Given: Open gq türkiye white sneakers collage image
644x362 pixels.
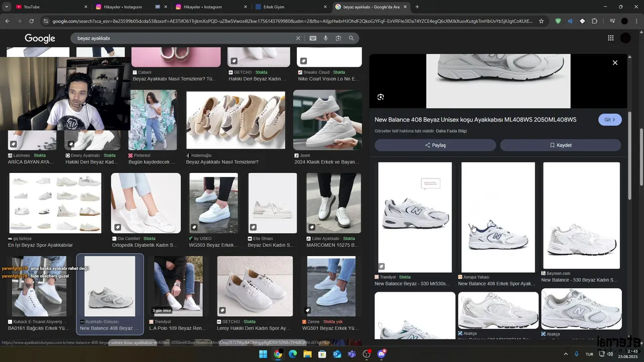Looking at the screenshot, I should pyautogui.click(x=55, y=203).
